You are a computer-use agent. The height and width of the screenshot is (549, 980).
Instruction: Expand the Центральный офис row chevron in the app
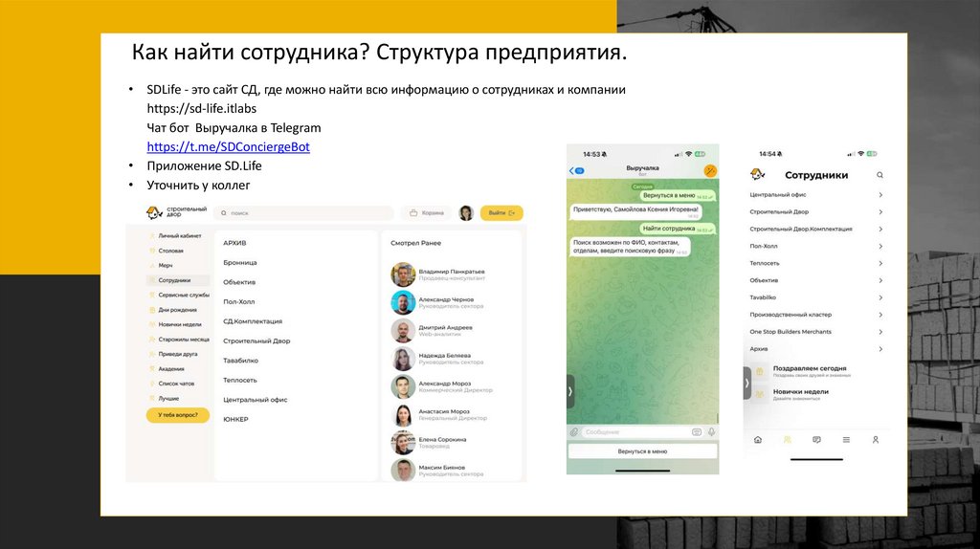(x=880, y=195)
